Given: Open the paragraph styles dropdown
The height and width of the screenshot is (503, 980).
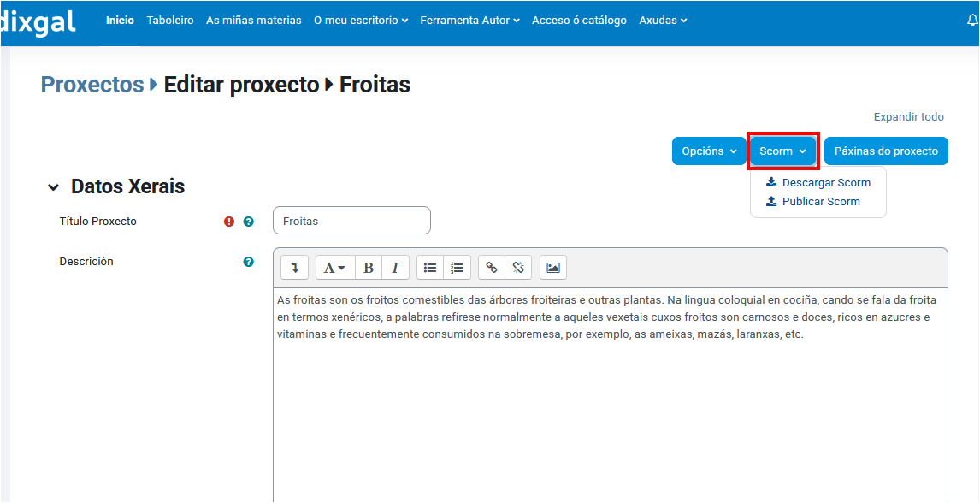Looking at the screenshot, I should 334,268.
